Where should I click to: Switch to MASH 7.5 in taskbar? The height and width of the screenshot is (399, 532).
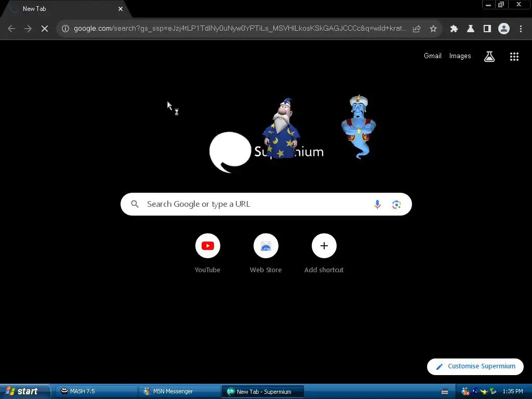[x=96, y=391]
